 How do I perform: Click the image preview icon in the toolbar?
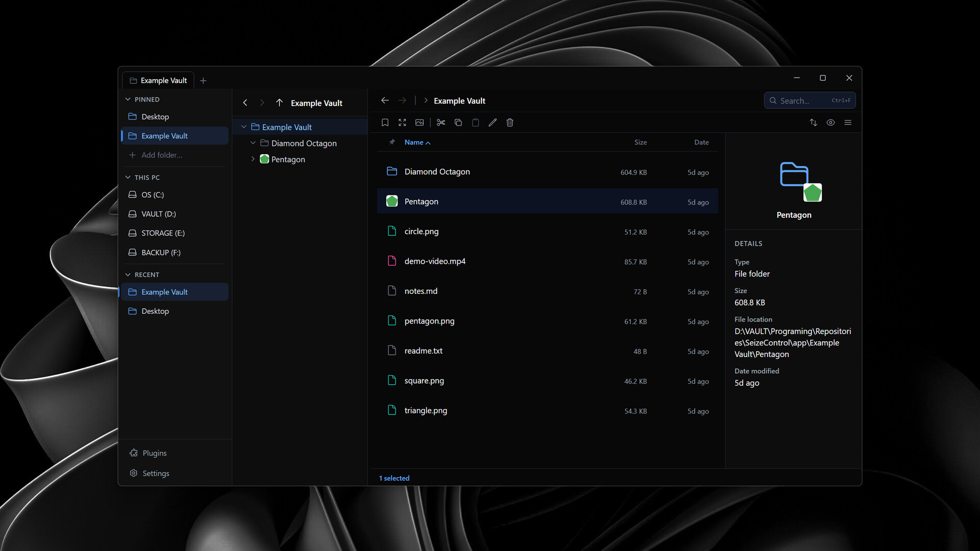click(x=420, y=122)
